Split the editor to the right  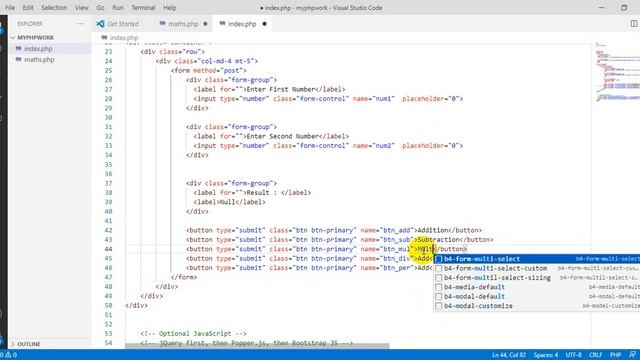(x=634, y=24)
